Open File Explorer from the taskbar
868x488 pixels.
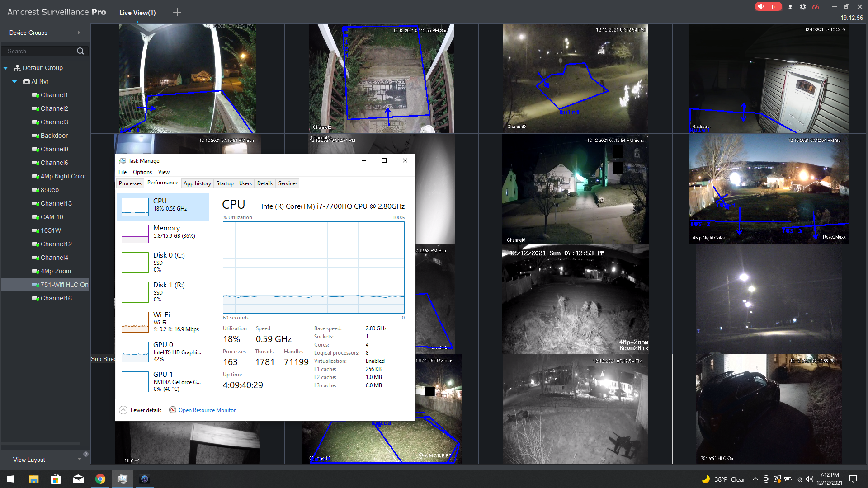click(33, 479)
